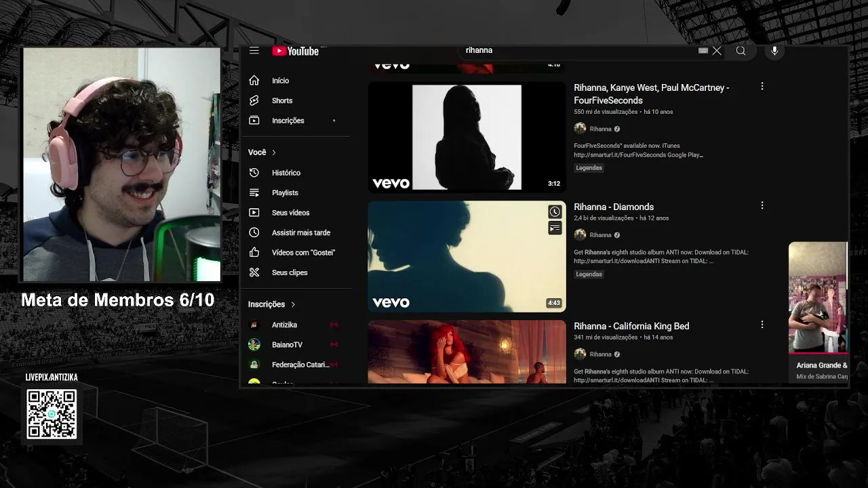Click the Antizika channel avatar icon

[x=254, y=325]
